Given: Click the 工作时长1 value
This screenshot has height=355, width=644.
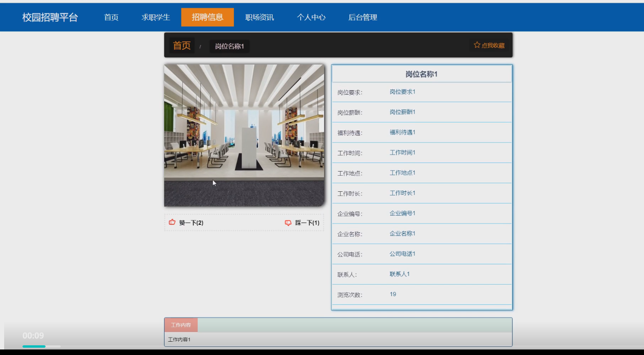Looking at the screenshot, I should point(403,193).
